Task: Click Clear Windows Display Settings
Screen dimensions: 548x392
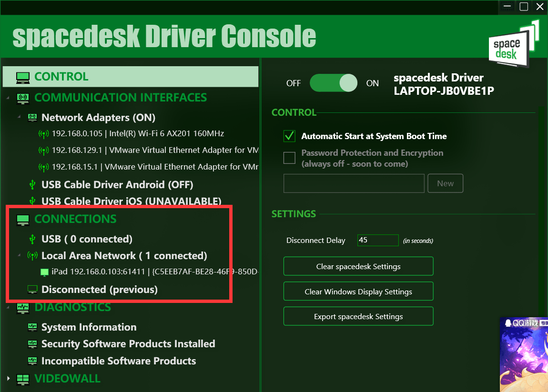Action: coord(358,291)
